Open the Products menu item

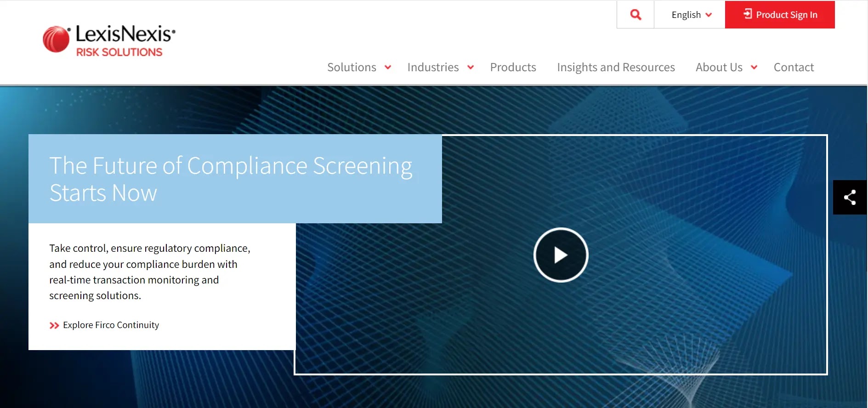[x=513, y=68]
